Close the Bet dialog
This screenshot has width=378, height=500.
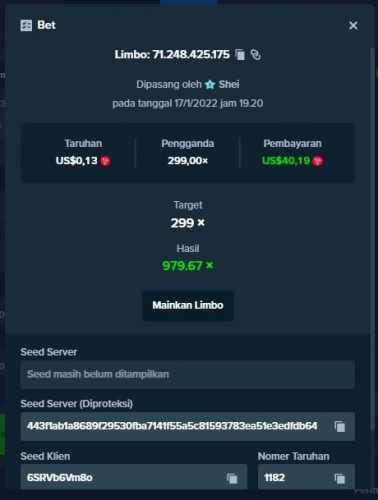(x=353, y=25)
